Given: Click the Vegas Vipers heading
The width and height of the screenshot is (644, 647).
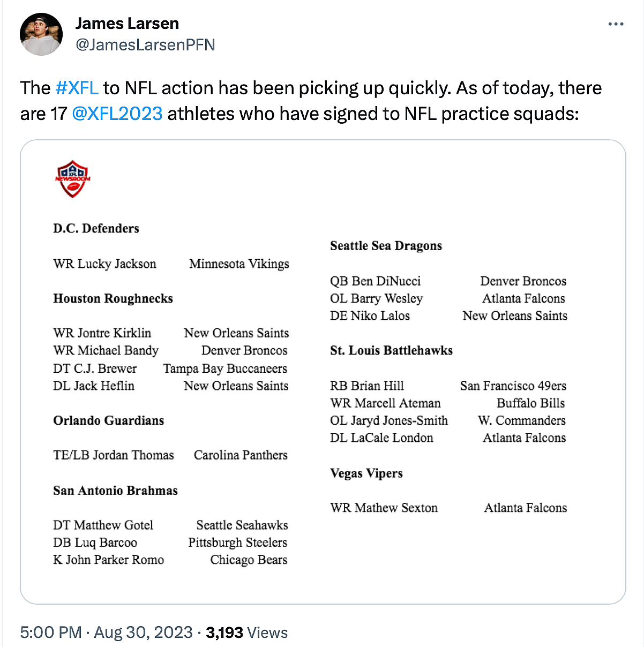Looking at the screenshot, I should click(366, 473).
